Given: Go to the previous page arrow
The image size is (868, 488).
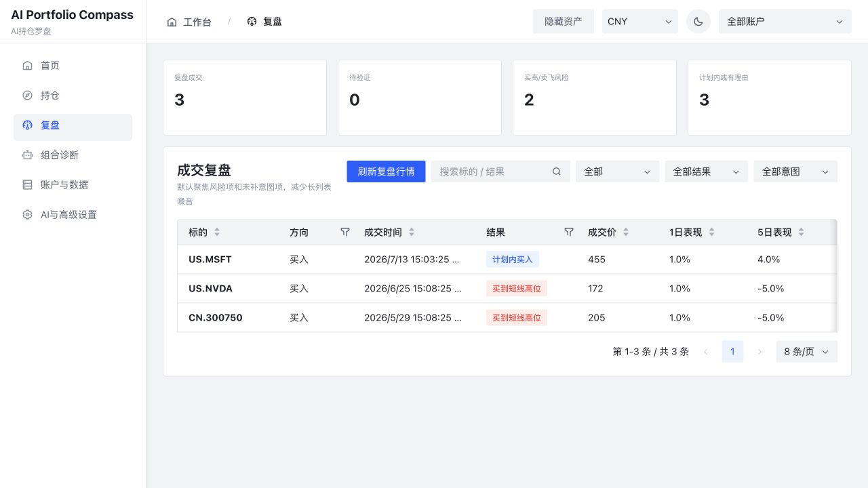Looking at the screenshot, I should point(705,352).
